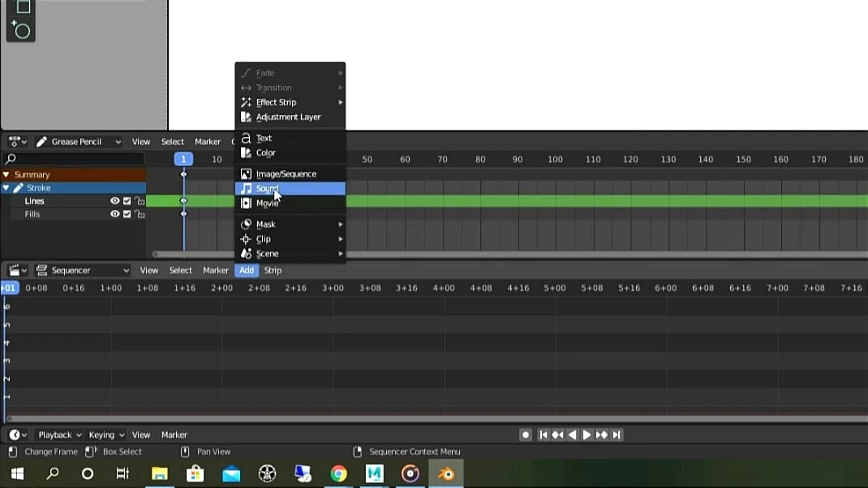Toggle visibility eye for Lines layer
The image size is (868, 488).
tap(114, 201)
